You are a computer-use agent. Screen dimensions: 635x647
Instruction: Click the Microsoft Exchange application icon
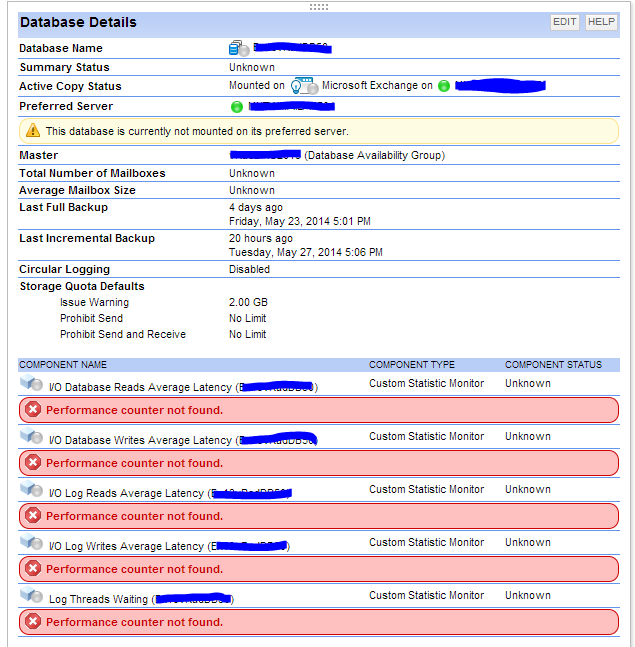(305, 86)
